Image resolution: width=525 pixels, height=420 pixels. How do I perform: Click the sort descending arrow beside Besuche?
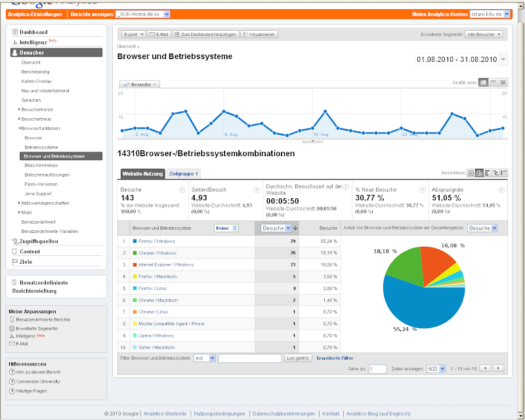tap(295, 228)
